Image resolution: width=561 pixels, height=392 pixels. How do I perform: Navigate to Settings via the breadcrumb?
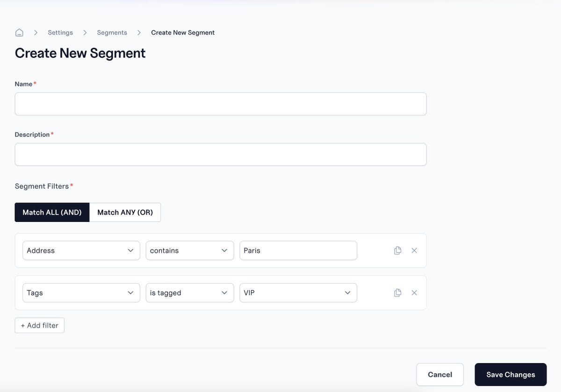[60, 32]
